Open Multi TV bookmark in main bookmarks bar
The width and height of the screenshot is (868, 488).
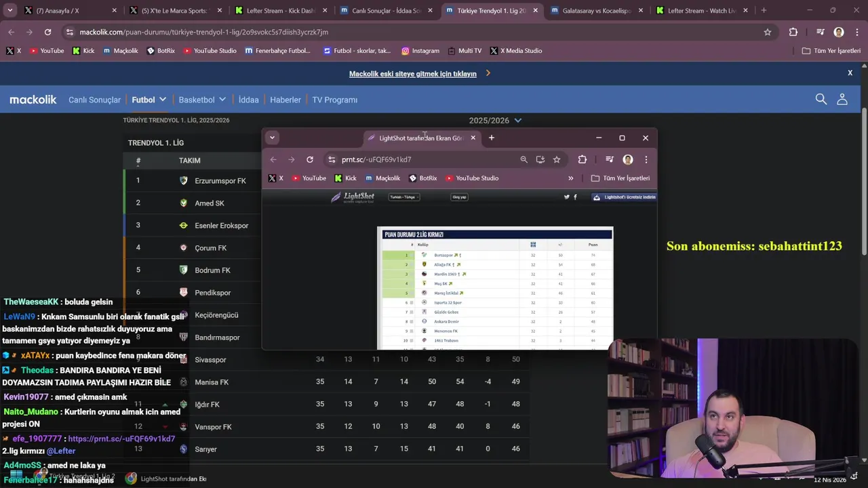point(464,51)
